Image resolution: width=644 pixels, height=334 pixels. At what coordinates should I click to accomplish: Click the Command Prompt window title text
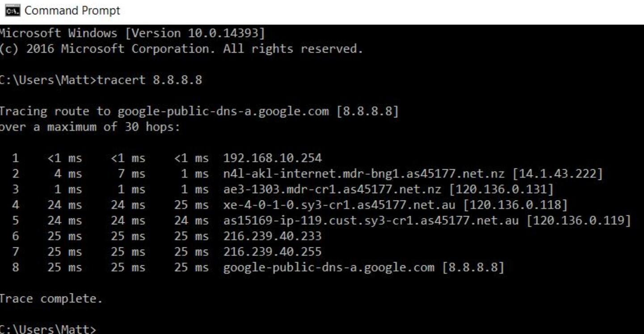pyautogui.click(x=72, y=11)
